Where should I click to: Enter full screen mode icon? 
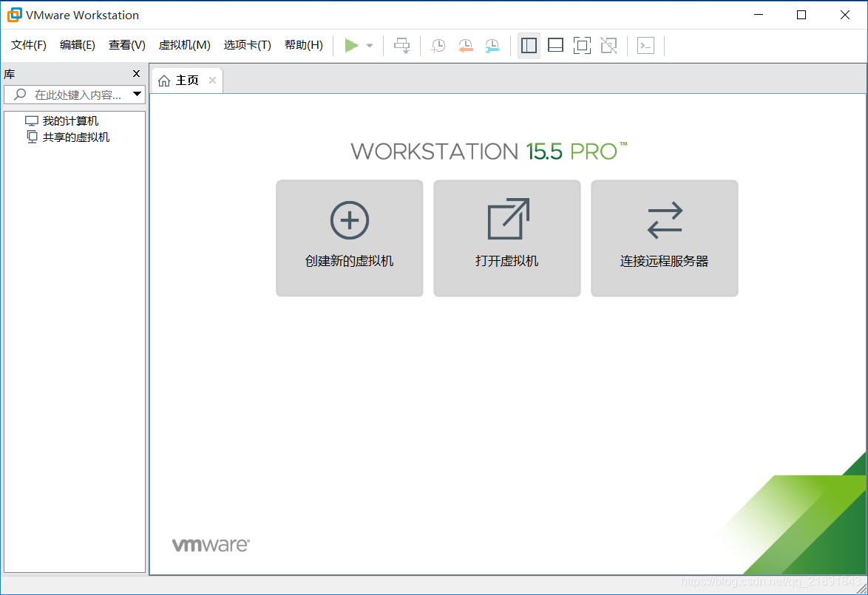click(x=582, y=45)
